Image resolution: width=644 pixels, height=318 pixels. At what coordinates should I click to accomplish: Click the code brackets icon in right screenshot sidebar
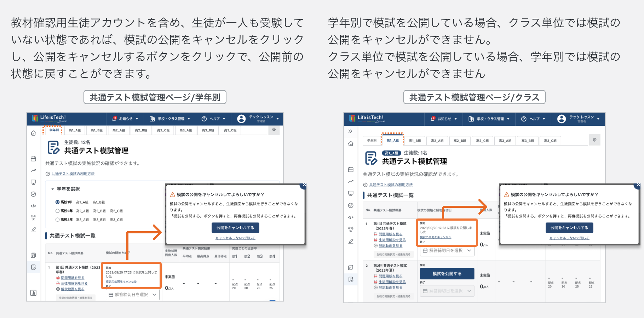click(351, 217)
